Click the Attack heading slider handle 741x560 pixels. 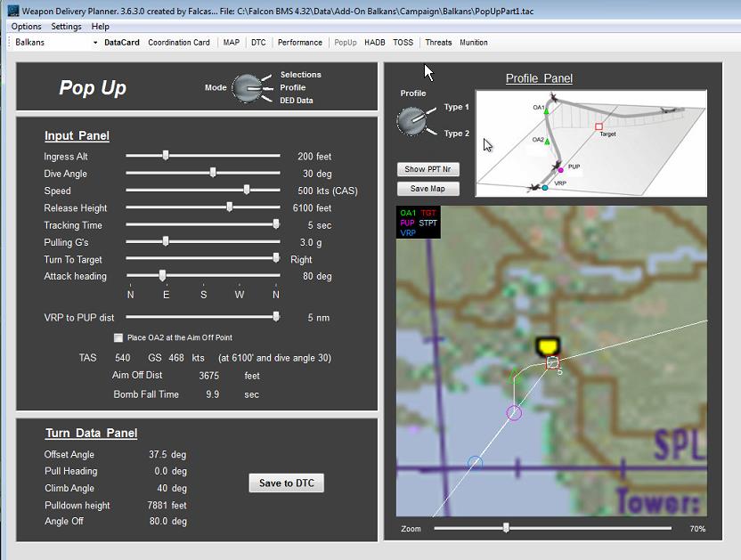pyautogui.click(x=162, y=276)
